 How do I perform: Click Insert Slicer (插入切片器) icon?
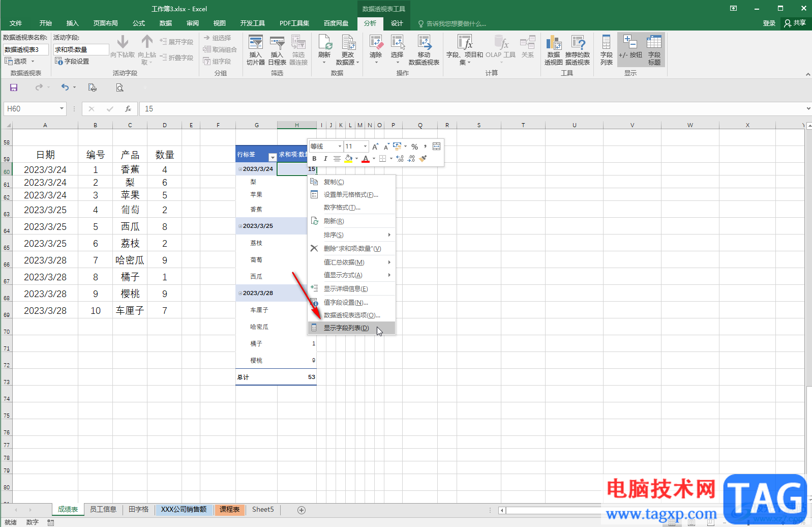(256, 50)
